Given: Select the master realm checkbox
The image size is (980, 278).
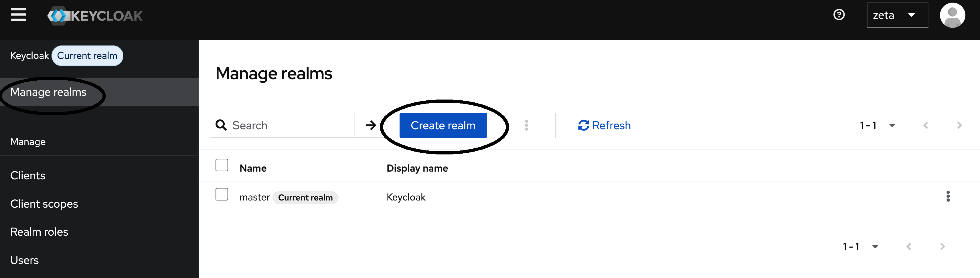Looking at the screenshot, I should click(x=222, y=194).
